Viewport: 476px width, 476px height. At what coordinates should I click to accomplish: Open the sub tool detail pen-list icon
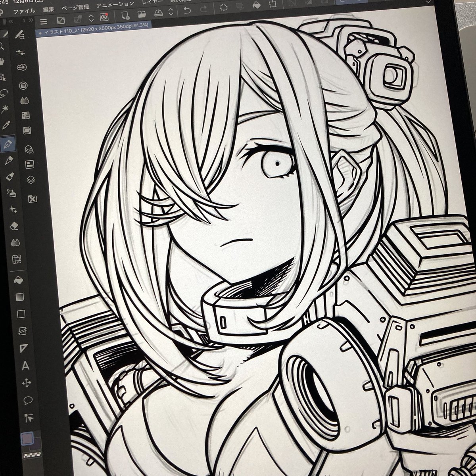(x=20, y=35)
